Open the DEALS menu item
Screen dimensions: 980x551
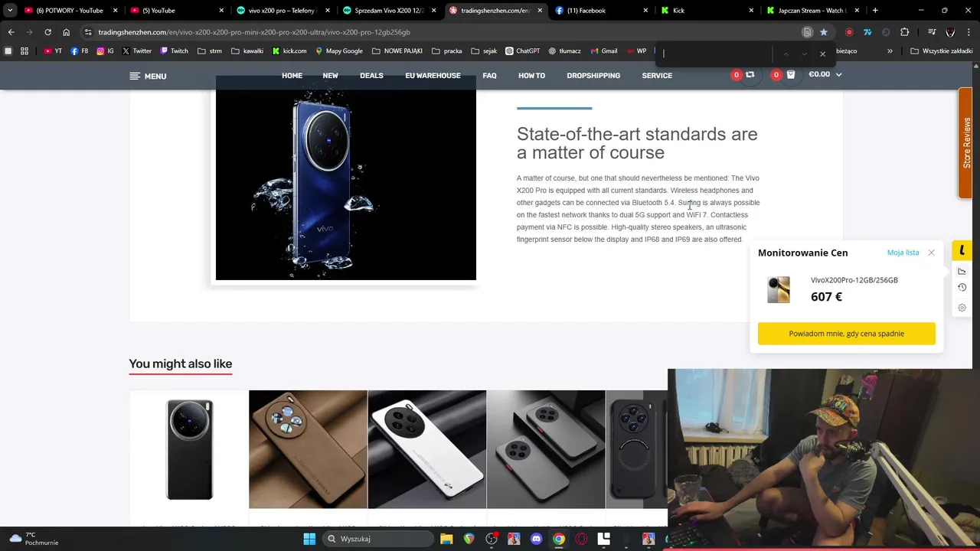point(371,76)
